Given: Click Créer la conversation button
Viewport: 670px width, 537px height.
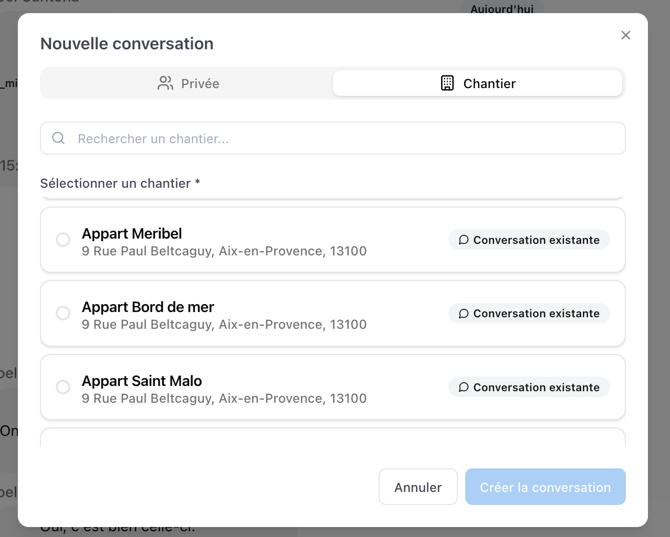Looking at the screenshot, I should [545, 487].
